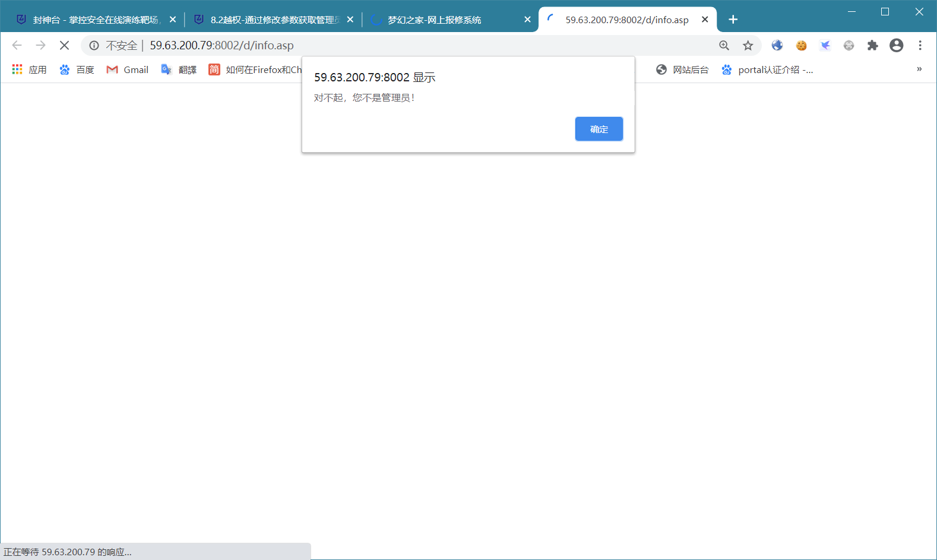The width and height of the screenshot is (937, 560).
Task: Open the globe extension icon
Action: (x=777, y=46)
